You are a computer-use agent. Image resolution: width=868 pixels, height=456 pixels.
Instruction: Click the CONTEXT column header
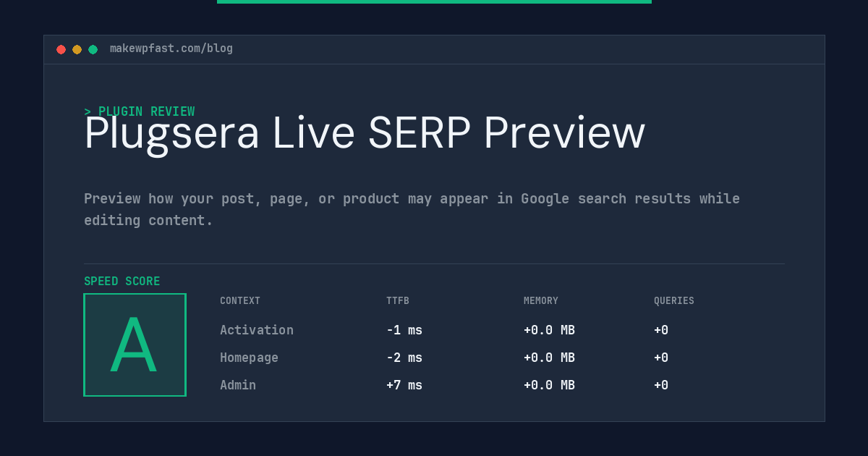[240, 301]
